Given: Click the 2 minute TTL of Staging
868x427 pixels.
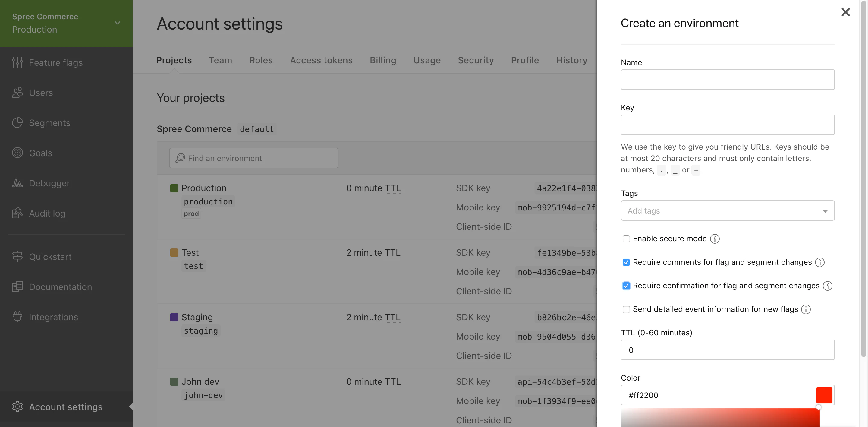Looking at the screenshot, I should point(373,317).
